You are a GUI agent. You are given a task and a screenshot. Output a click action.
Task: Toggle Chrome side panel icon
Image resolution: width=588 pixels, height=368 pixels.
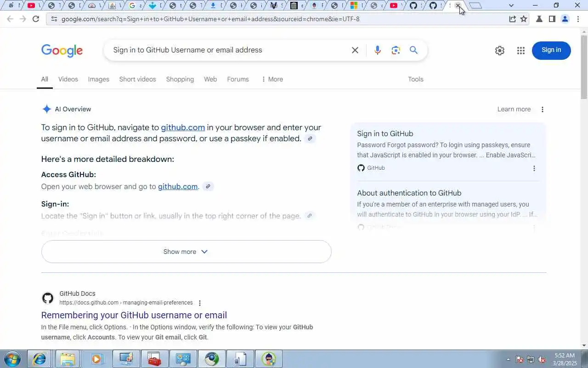552,19
